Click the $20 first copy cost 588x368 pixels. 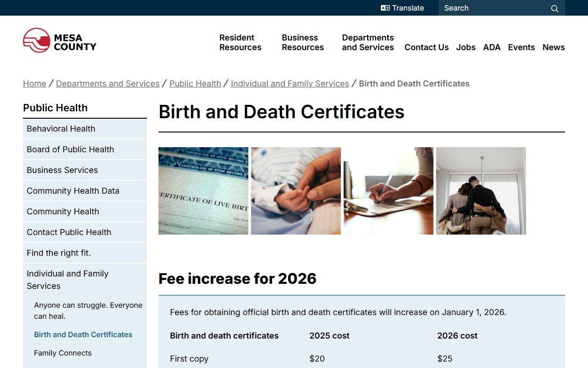(317, 359)
